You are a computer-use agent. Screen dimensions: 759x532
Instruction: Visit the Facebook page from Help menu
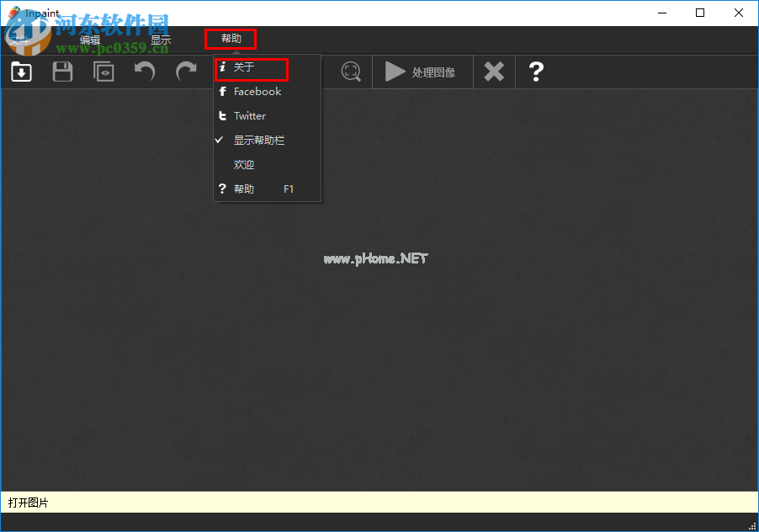click(255, 92)
